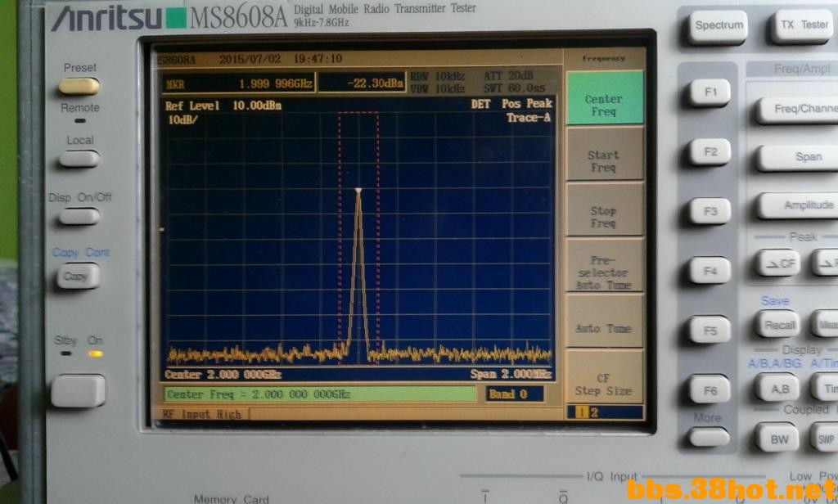Viewport: 838px width, 504px height.
Task: Click the 10dB/ scale label
Action: (x=182, y=120)
